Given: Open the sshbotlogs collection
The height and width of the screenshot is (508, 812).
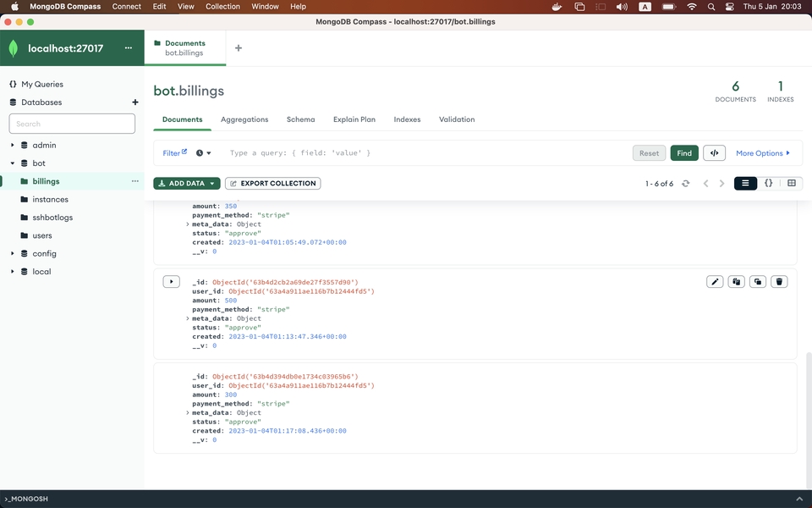Looking at the screenshot, I should pyautogui.click(x=52, y=218).
